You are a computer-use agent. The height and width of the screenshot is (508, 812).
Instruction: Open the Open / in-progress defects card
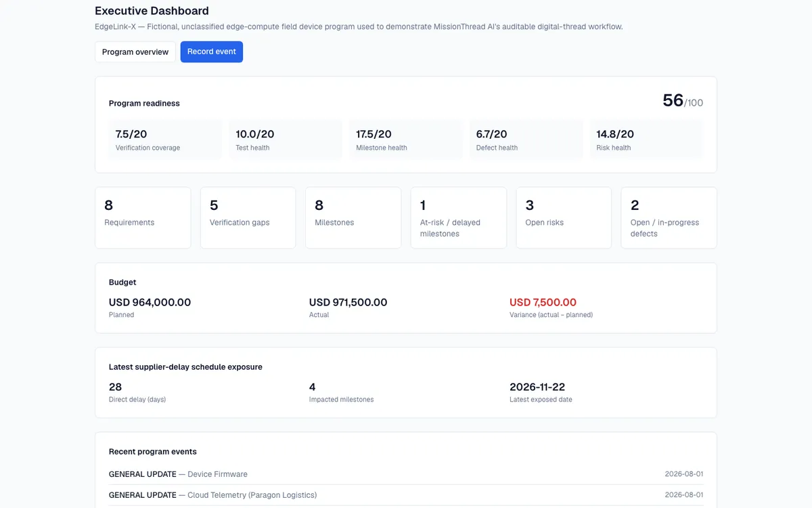pos(669,218)
